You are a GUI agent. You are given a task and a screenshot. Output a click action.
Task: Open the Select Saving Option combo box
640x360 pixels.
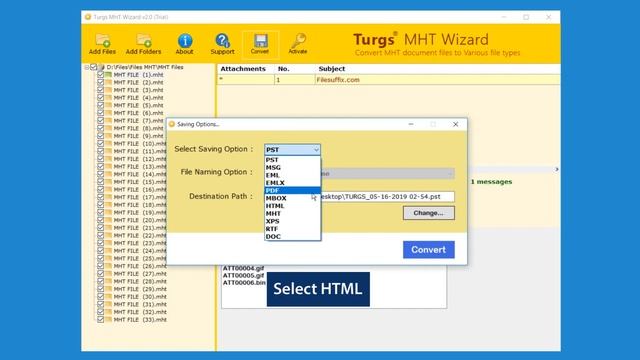(x=292, y=150)
